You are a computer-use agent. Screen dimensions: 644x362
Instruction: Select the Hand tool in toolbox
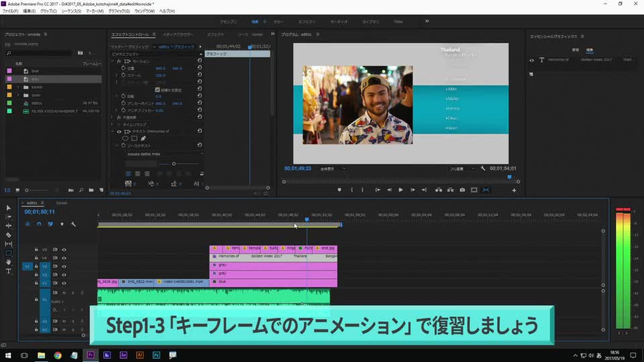[8, 262]
